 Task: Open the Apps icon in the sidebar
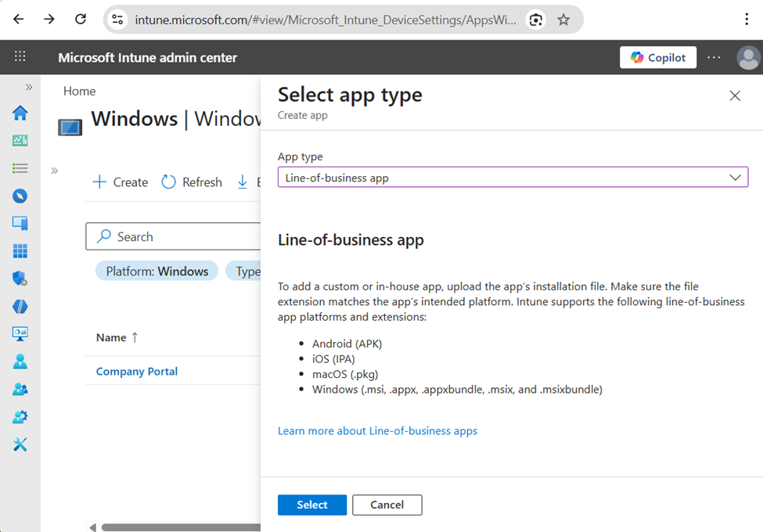21,250
